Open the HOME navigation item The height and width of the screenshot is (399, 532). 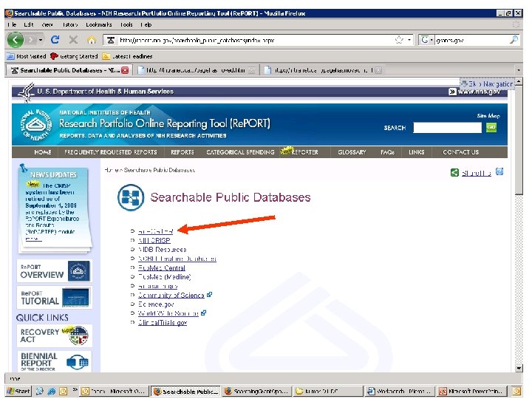click(42, 152)
